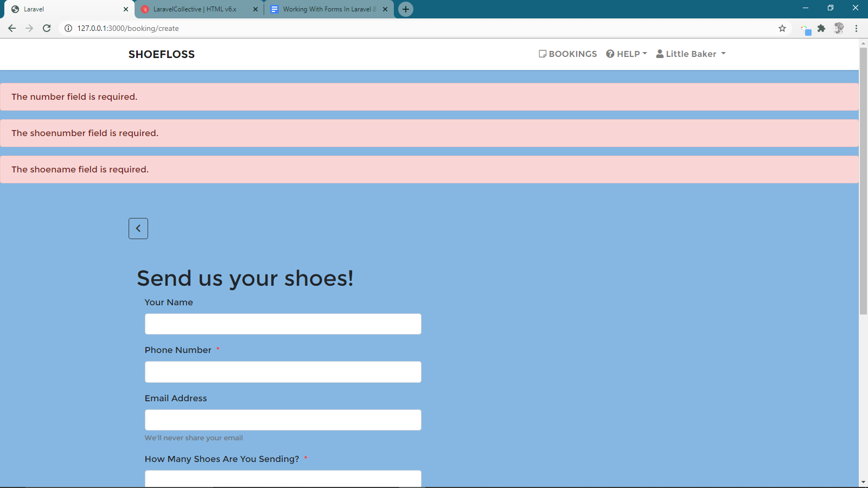Select the Working With Forms In Laravel tab
The image size is (868, 488).
pos(324,9)
